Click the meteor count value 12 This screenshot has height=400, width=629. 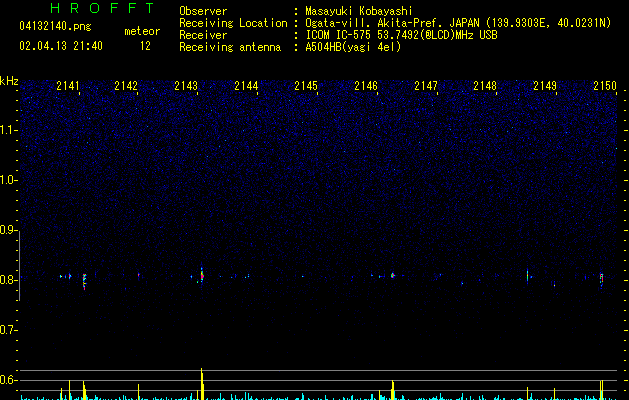click(x=145, y=46)
